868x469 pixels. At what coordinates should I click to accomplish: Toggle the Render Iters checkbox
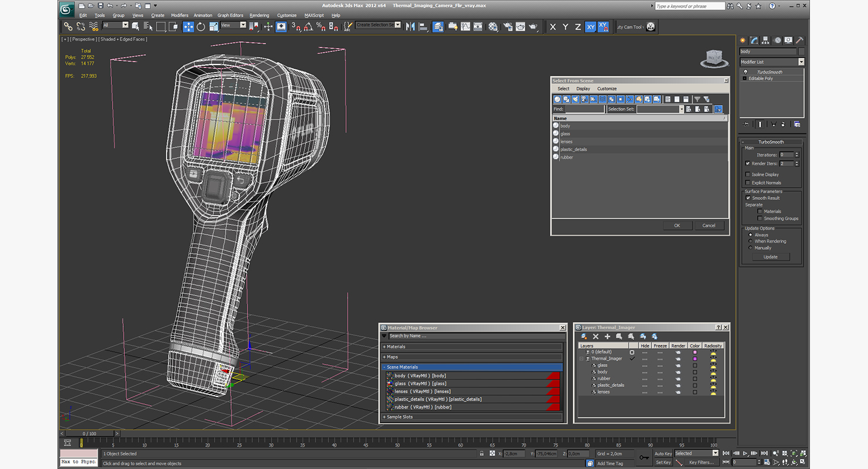tap(748, 164)
